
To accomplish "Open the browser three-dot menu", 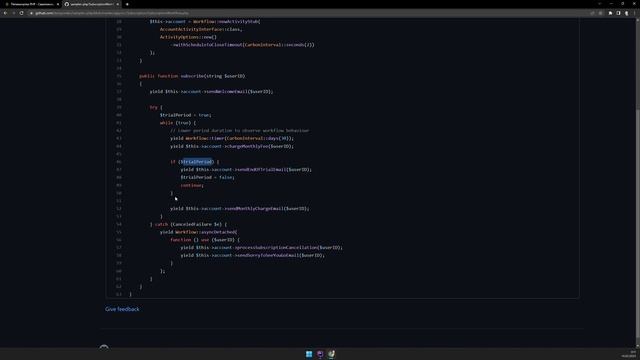I will pyautogui.click(x=635, y=13).
